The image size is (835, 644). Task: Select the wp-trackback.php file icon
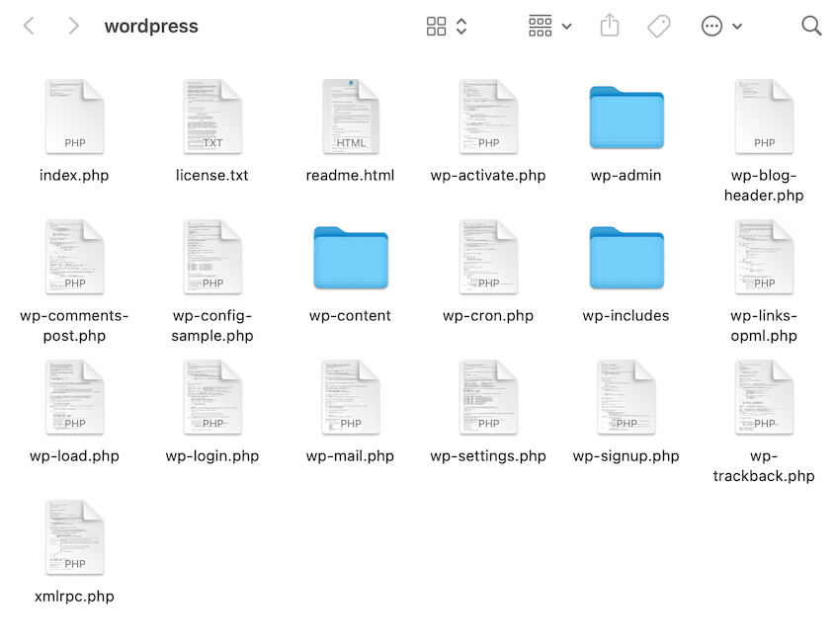764,398
